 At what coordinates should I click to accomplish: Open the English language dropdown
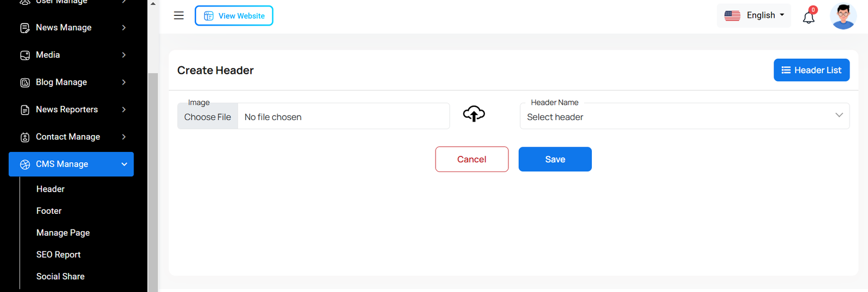point(754,16)
